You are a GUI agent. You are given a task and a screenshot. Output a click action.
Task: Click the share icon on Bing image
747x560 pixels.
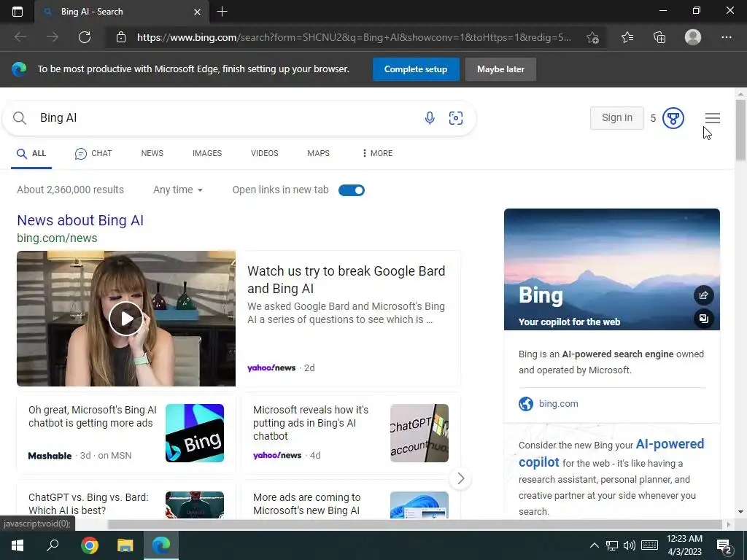pos(704,295)
